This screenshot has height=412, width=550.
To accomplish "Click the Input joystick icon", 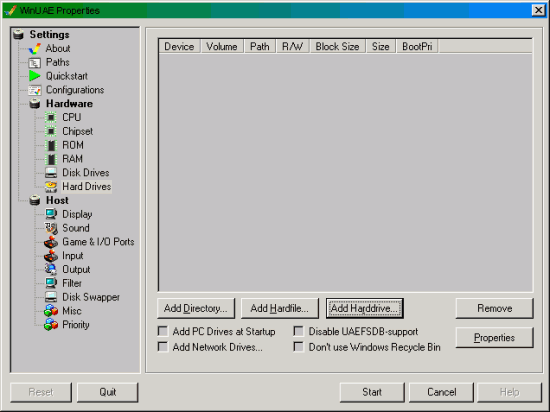I will click(x=51, y=256).
